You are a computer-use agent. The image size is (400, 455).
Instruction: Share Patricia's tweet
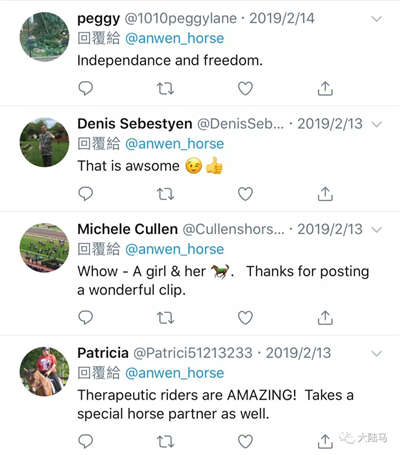tap(325, 442)
